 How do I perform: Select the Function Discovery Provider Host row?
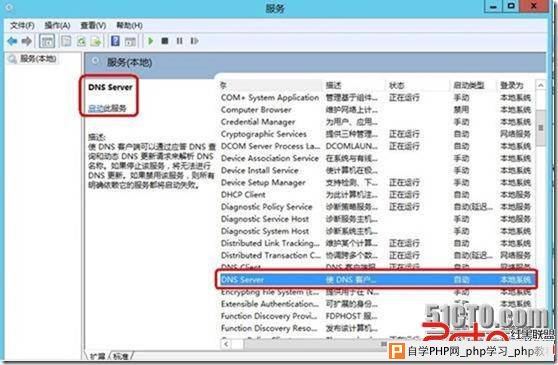pyautogui.click(x=376, y=316)
